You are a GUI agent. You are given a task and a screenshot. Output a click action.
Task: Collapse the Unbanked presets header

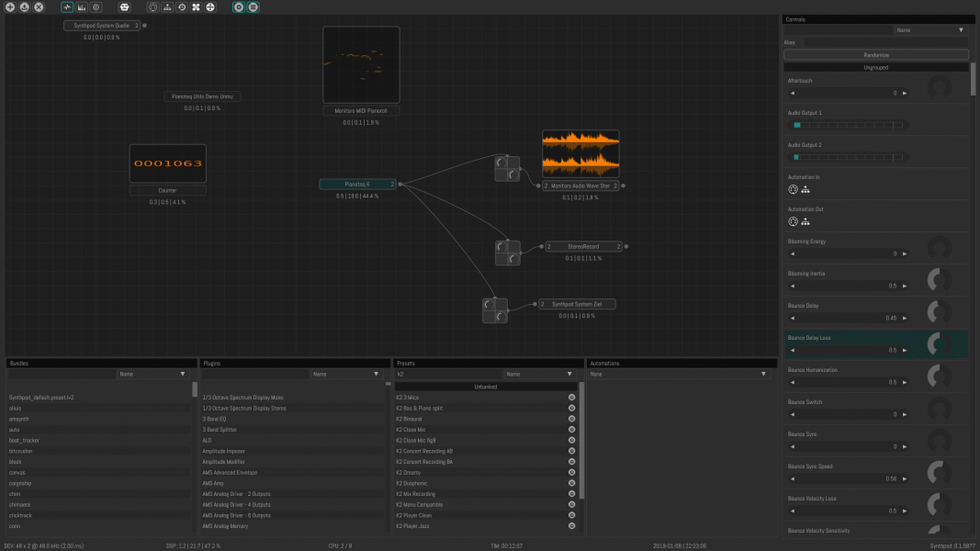click(x=486, y=387)
